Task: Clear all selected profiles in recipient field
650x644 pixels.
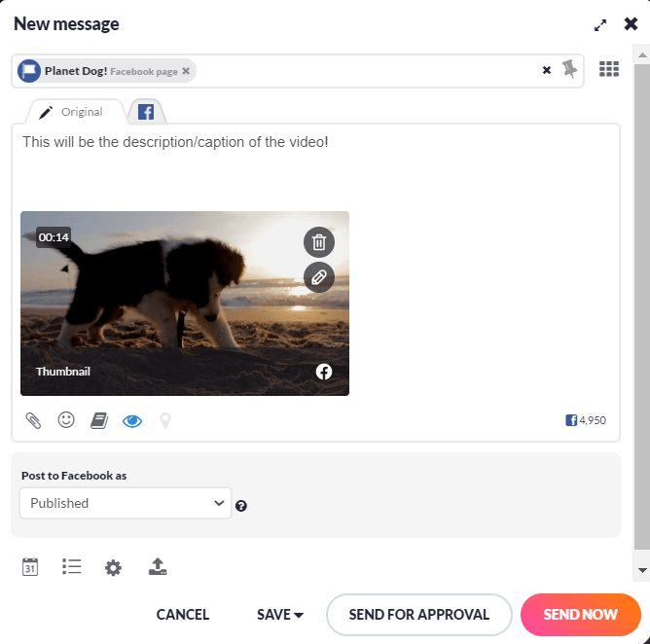Action: pos(547,70)
